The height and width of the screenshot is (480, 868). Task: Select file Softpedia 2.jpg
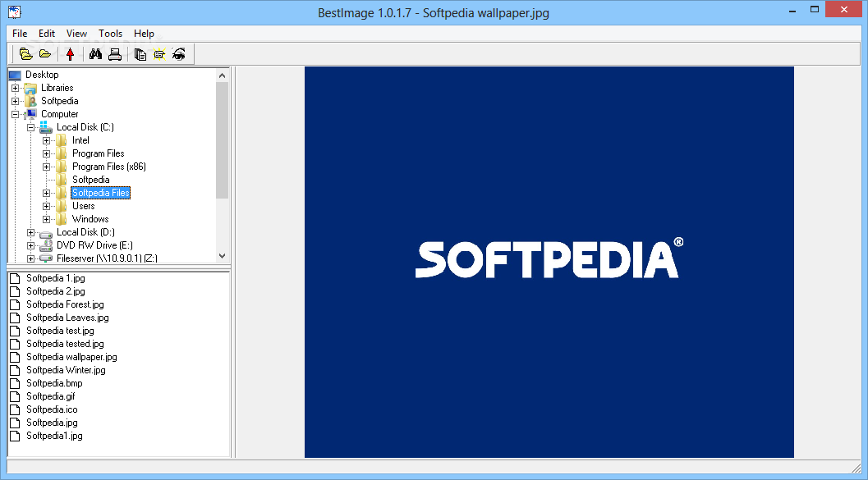click(x=55, y=291)
